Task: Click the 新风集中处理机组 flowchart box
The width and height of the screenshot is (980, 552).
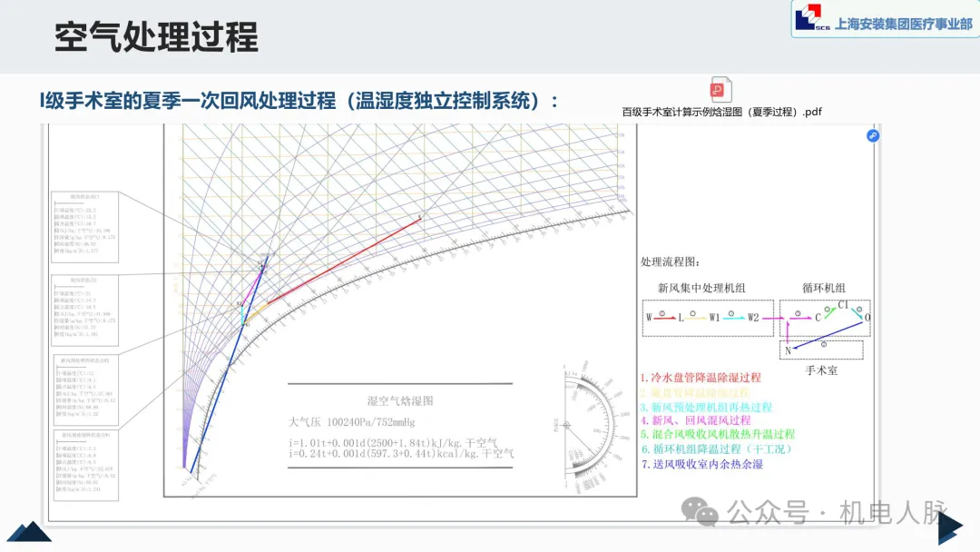Action: [x=707, y=320]
